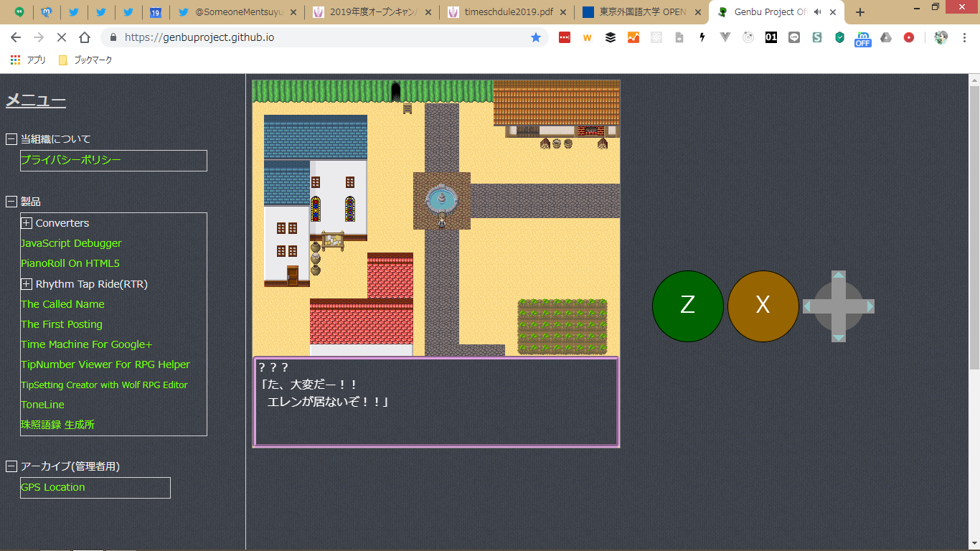Open the プライバシーポリシー link

(x=71, y=160)
